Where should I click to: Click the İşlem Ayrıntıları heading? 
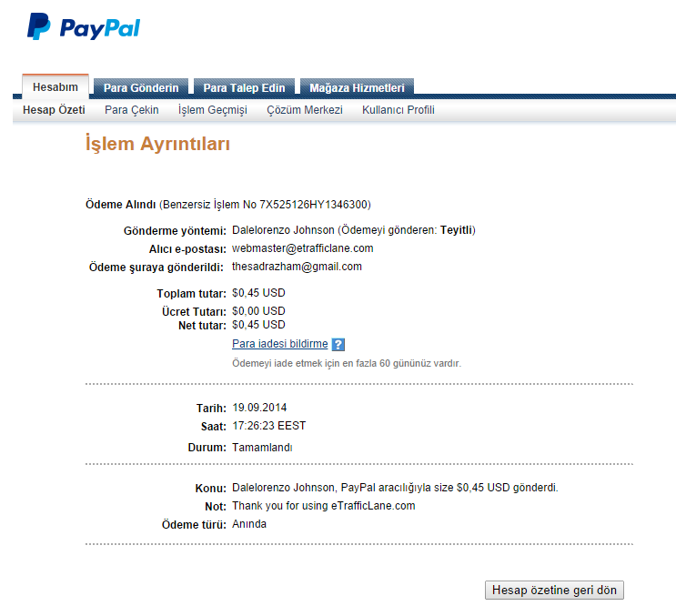(x=157, y=144)
